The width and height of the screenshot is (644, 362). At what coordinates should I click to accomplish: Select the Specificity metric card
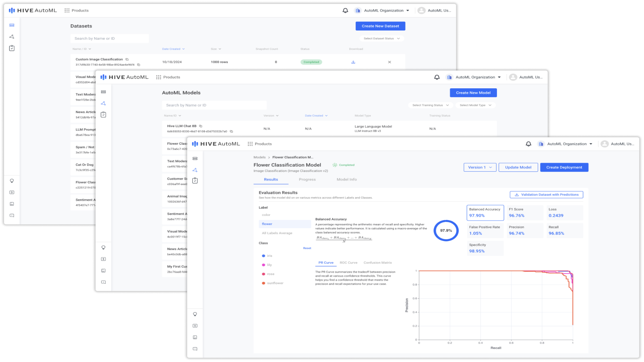(485, 248)
